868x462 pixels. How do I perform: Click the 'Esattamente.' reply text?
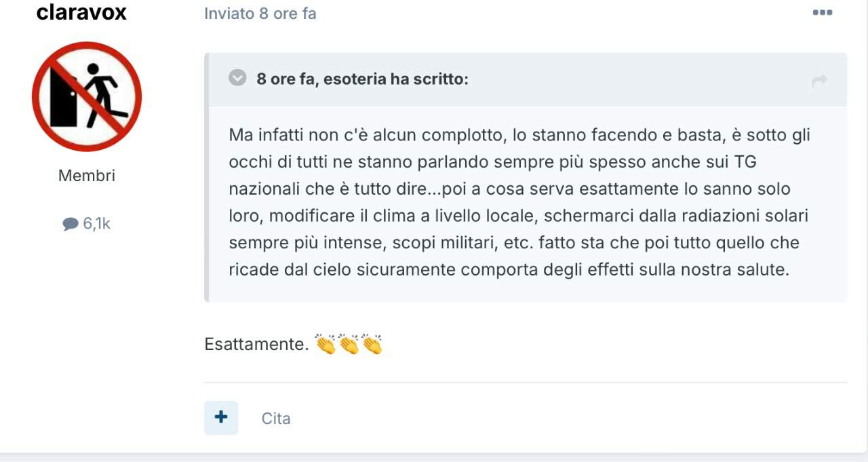256,344
